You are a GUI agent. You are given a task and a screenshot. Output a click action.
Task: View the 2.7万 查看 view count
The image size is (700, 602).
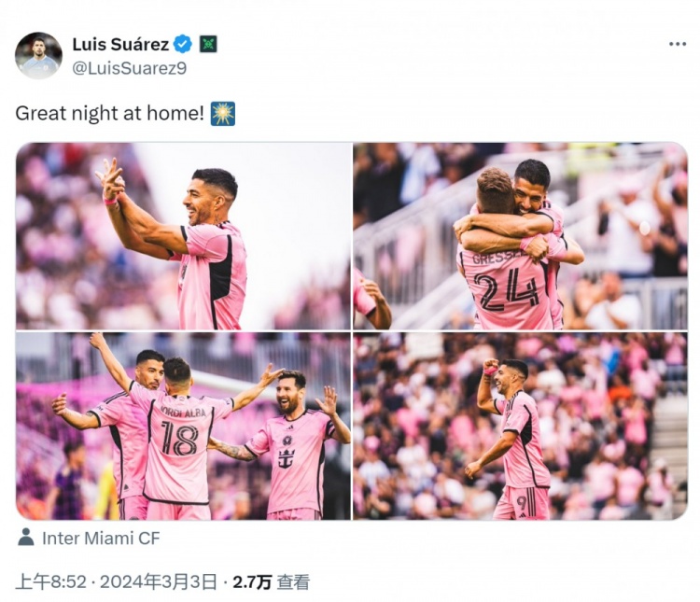tap(271, 581)
